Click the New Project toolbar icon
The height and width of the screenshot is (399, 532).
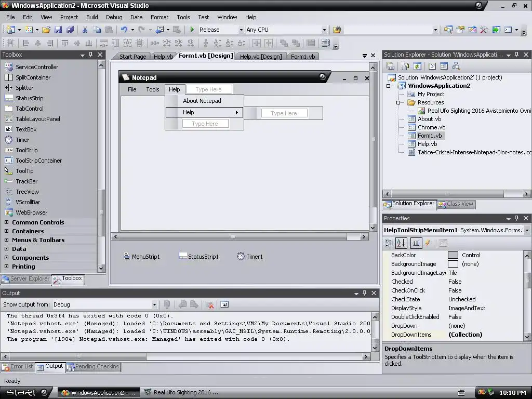(x=11, y=30)
